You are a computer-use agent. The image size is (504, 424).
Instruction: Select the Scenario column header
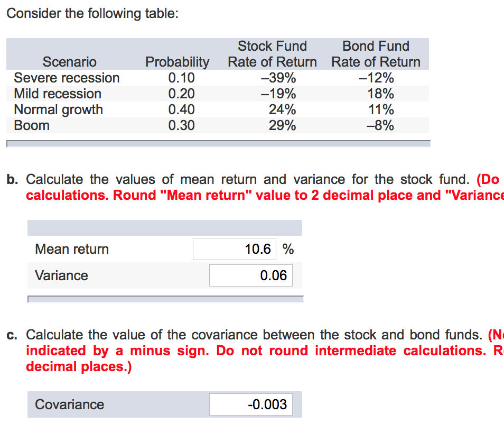(x=69, y=62)
